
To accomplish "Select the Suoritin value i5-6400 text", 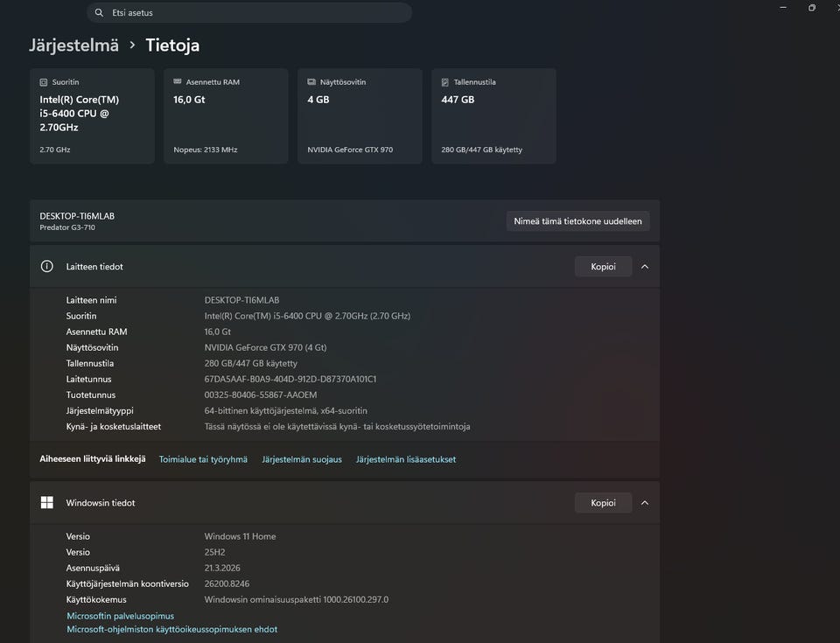I will coord(307,316).
